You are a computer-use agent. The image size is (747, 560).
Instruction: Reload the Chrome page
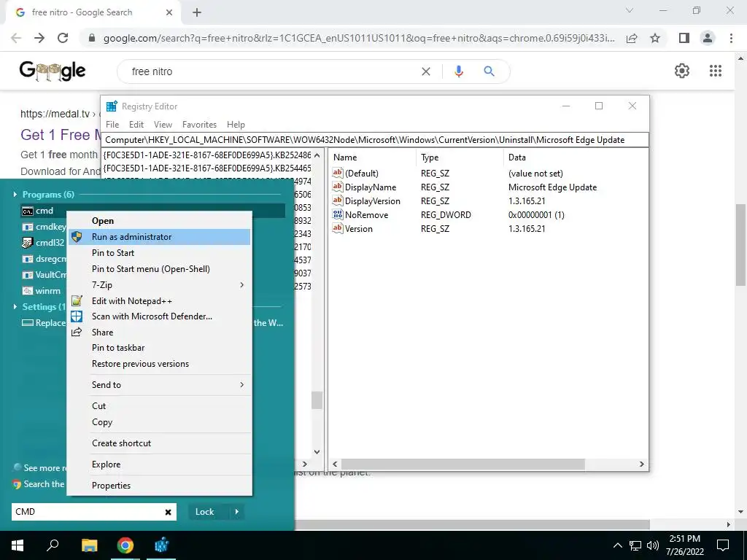(63, 38)
